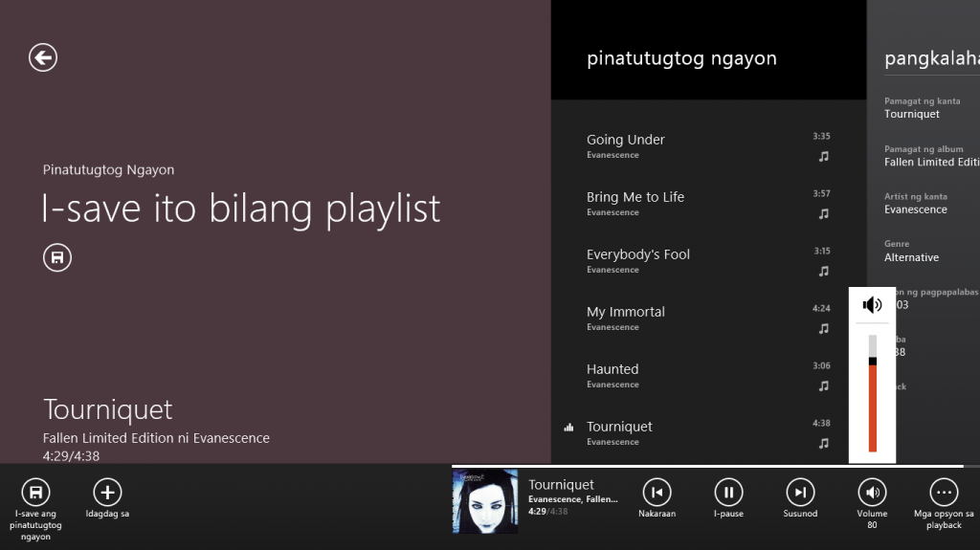Mute using speaker icon in volume popup

[x=872, y=305]
